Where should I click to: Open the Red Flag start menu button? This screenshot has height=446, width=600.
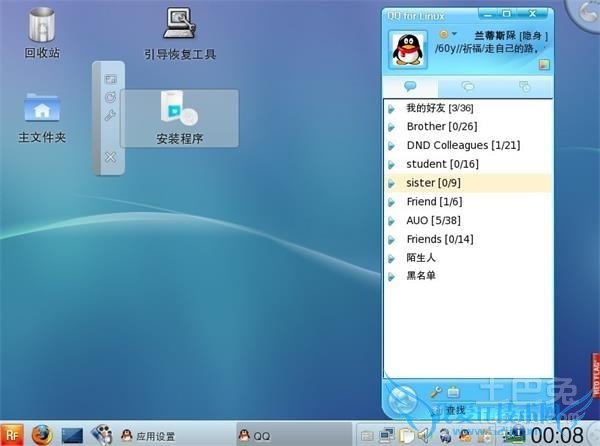(x=12, y=435)
